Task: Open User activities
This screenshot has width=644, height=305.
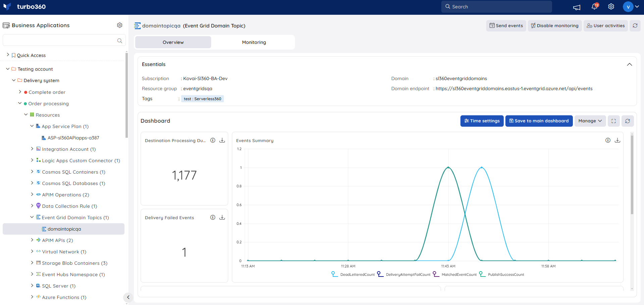Action: (606, 25)
